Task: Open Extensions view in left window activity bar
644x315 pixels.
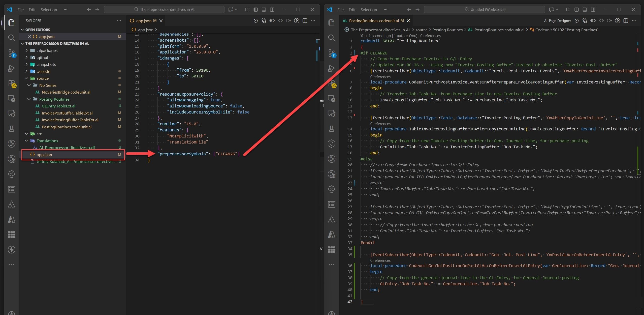Action: tap(11, 83)
